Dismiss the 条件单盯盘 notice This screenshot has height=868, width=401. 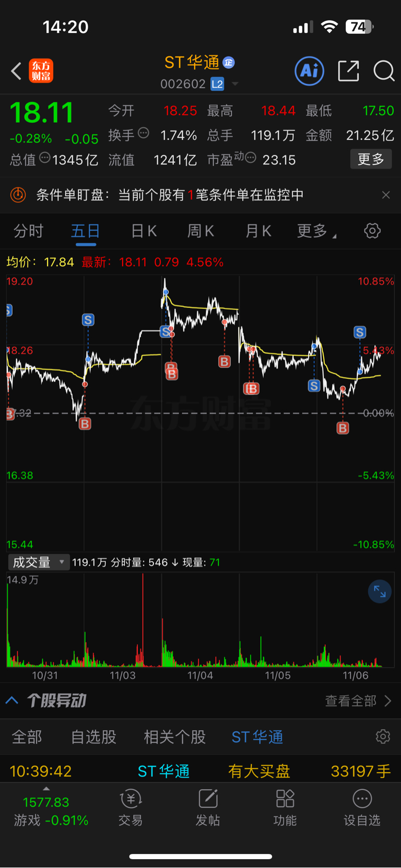386,195
